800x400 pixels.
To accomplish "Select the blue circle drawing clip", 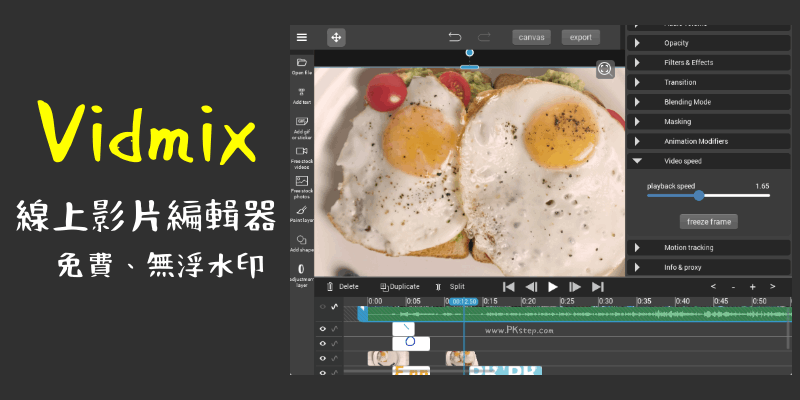I will (411, 343).
